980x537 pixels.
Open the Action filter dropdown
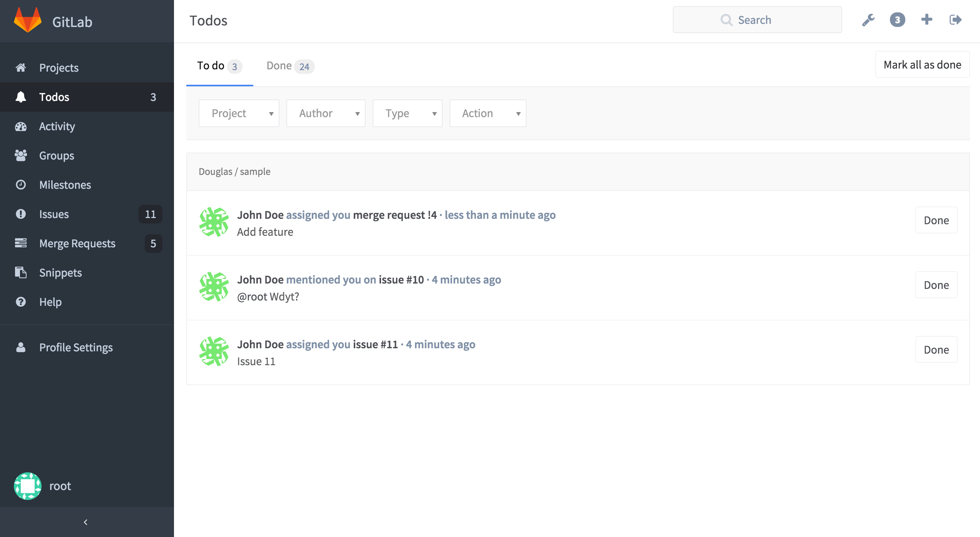click(488, 113)
